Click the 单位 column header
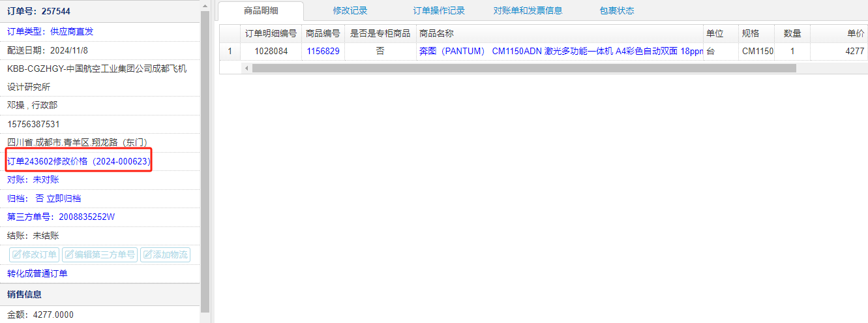Image resolution: width=868 pixels, height=323 pixels. [720, 33]
